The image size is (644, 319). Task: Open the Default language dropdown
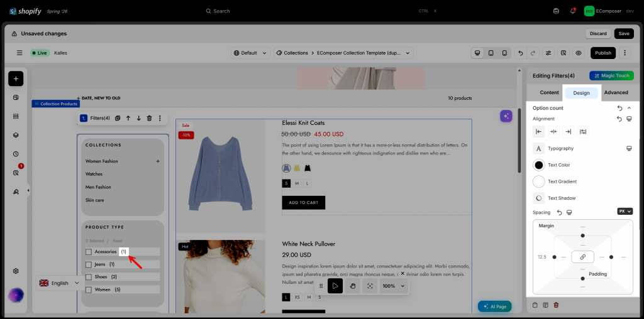point(251,53)
